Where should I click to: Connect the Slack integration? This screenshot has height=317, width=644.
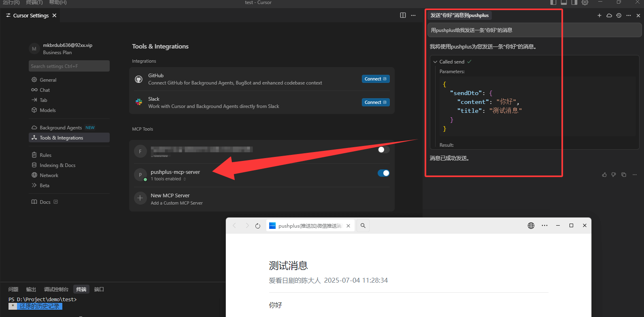pyautogui.click(x=376, y=102)
